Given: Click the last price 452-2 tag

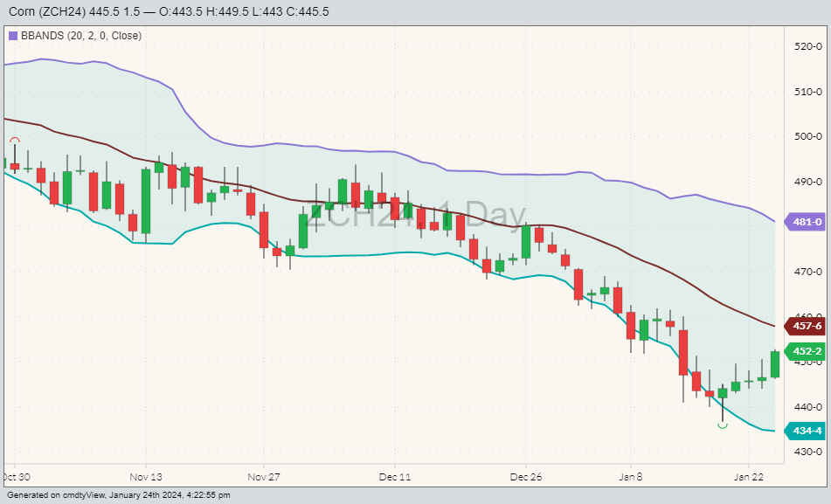Looking at the screenshot, I should [805, 351].
